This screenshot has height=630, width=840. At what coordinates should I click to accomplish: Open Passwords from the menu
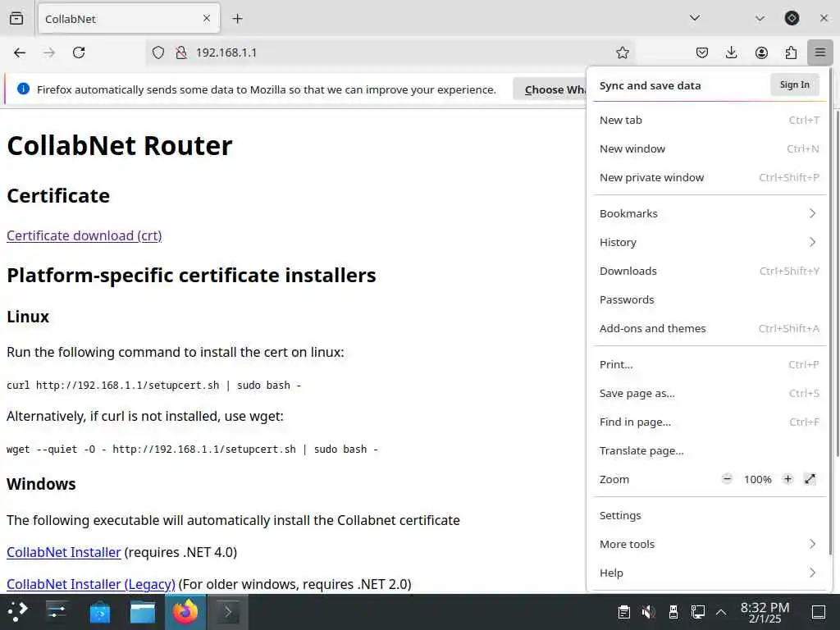pyautogui.click(x=710, y=300)
